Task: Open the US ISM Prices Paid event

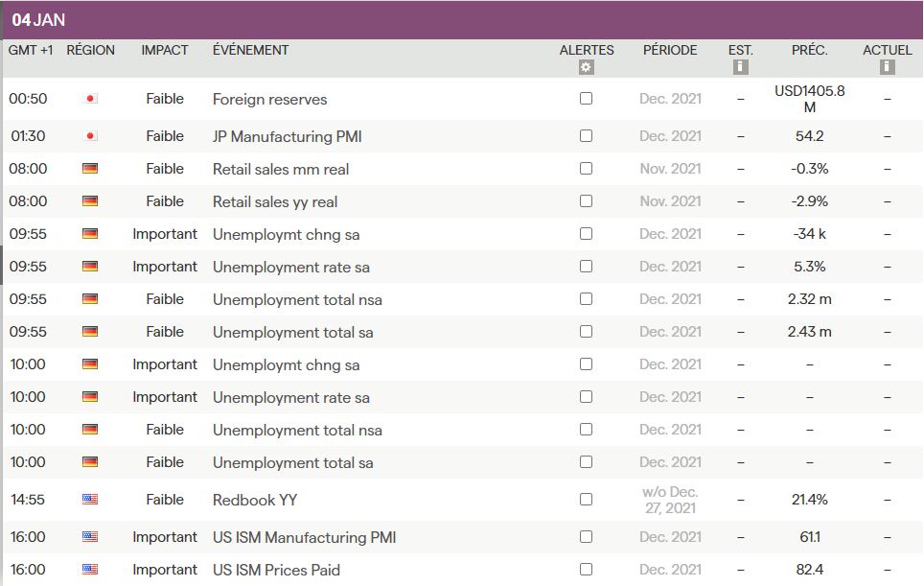Action: [276, 570]
